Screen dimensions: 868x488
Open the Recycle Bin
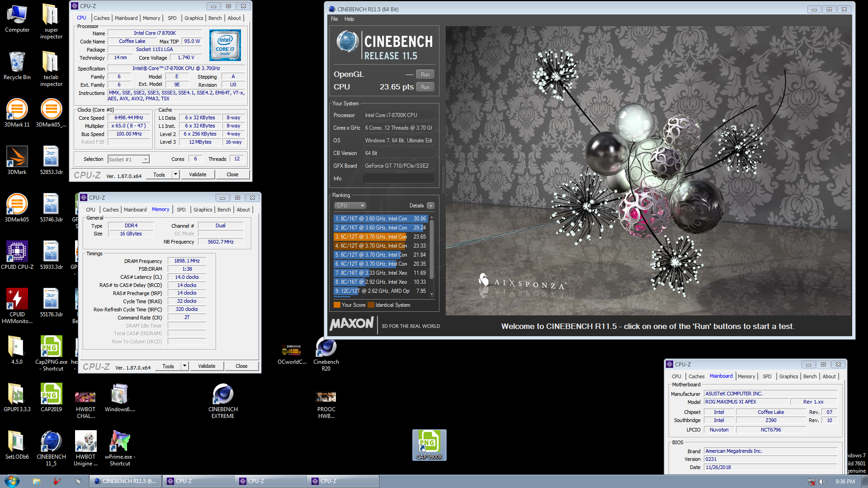17,66
